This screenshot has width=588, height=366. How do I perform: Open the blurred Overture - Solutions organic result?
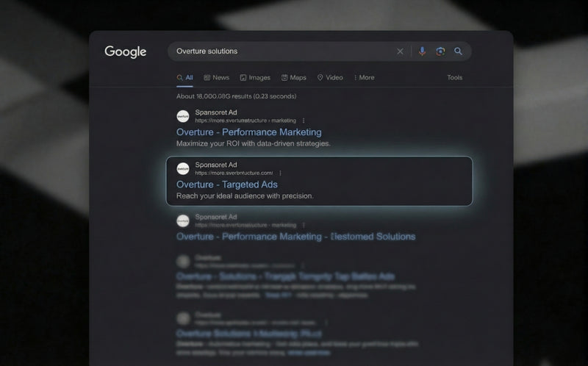click(x=285, y=277)
